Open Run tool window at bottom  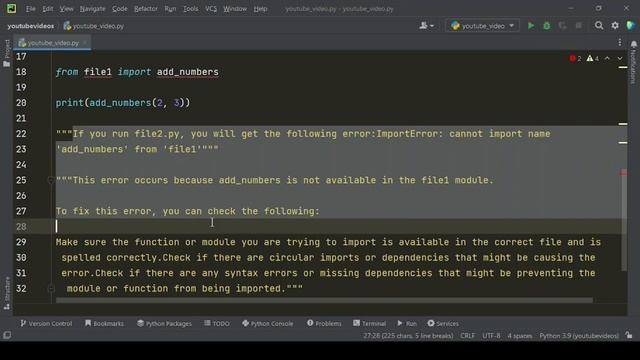click(x=407, y=323)
